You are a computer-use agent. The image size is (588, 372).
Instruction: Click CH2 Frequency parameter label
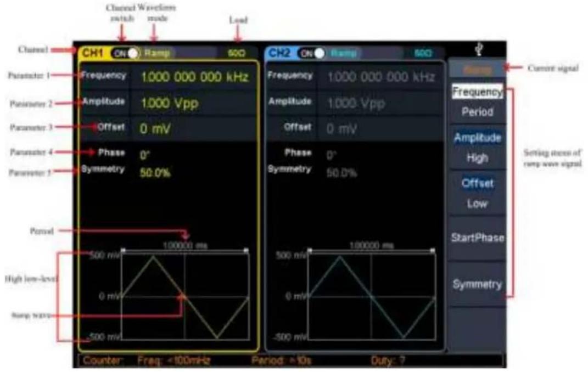tap(290, 76)
